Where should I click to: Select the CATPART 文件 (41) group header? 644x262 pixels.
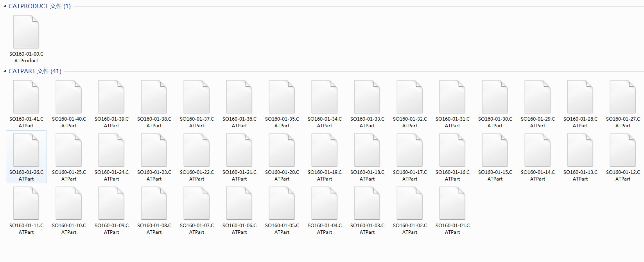coord(35,71)
